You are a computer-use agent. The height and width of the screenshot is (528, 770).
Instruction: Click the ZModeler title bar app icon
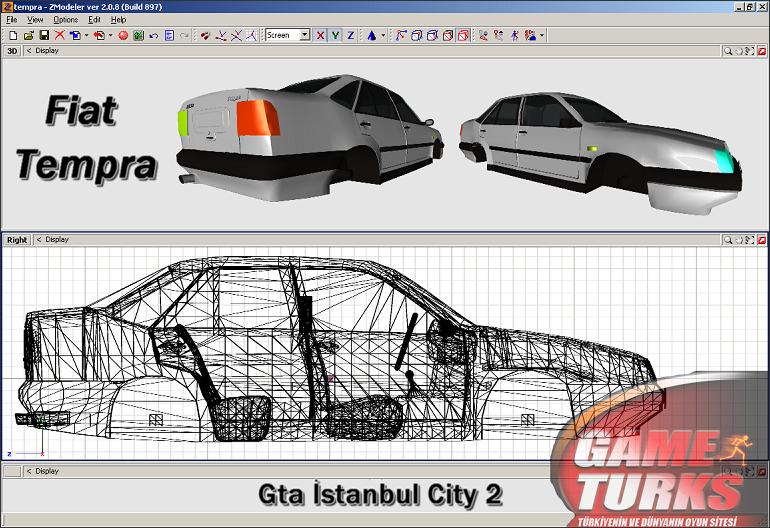pyautogui.click(x=7, y=6)
